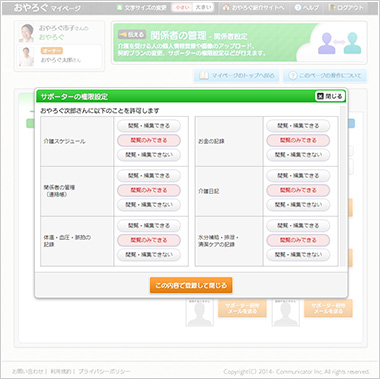
Task: Open プライバシーポリシー footer link
Action: 104,371
